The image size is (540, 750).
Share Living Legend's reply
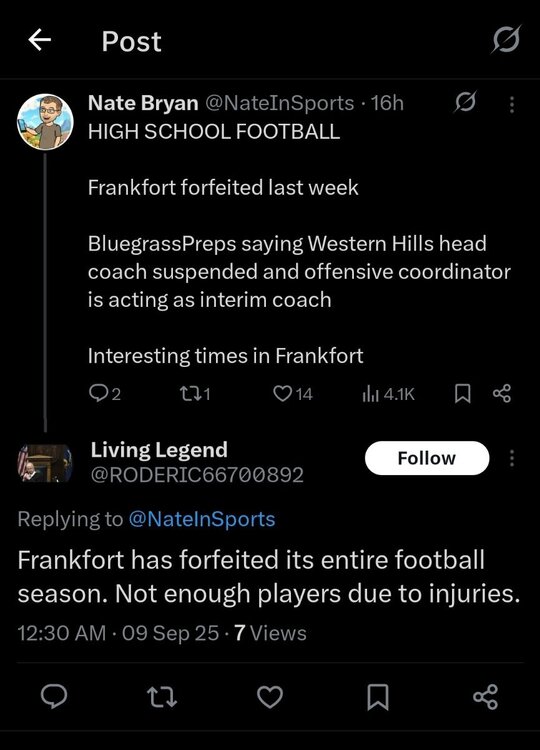coord(485,697)
